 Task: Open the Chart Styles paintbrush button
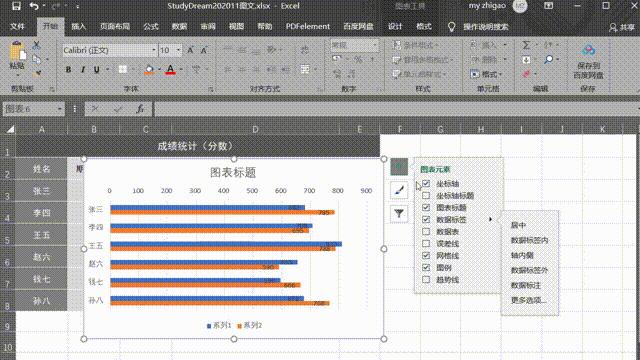pos(399,190)
